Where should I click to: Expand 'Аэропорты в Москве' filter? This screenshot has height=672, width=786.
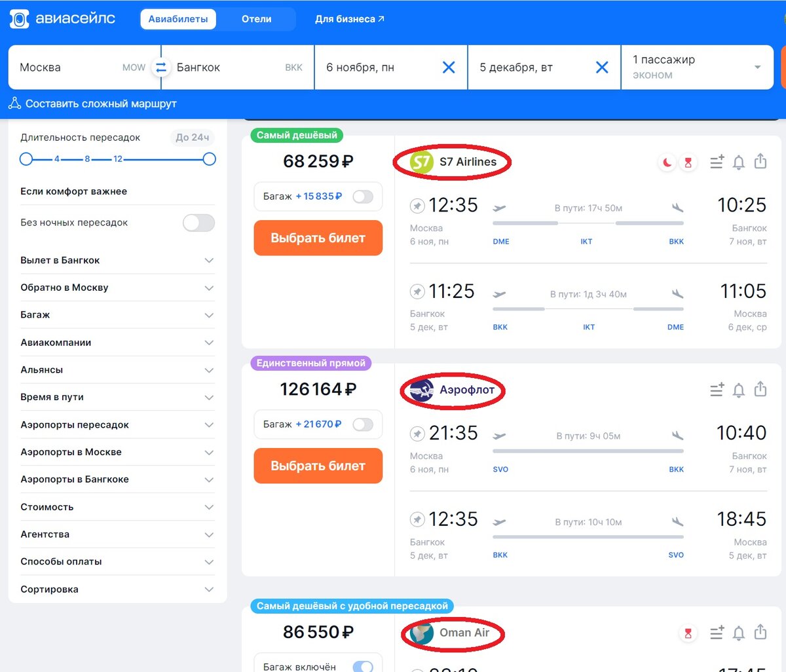pos(117,452)
